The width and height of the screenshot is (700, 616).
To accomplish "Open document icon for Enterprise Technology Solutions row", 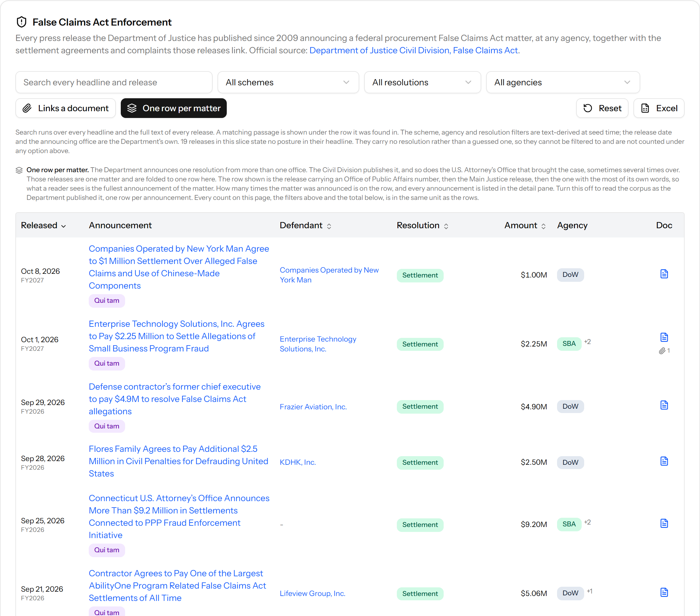I will click(x=664, y=337).
